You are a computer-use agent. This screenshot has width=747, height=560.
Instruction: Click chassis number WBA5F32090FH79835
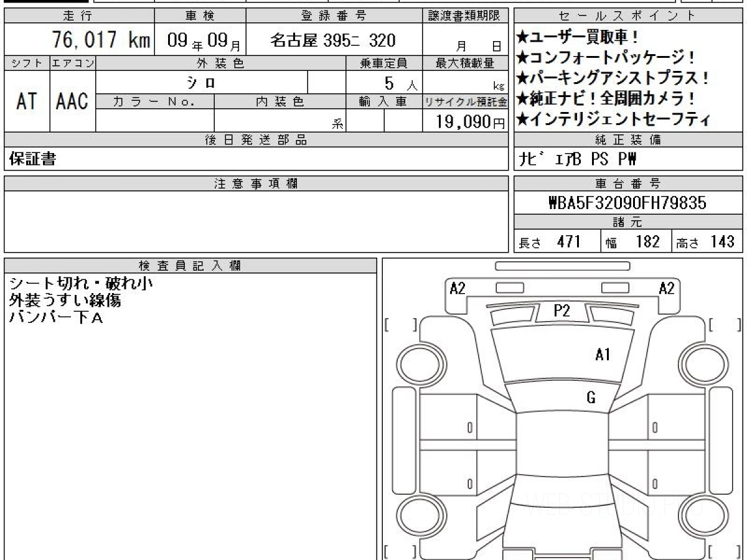pyautogui.click(x=627, y=203)
